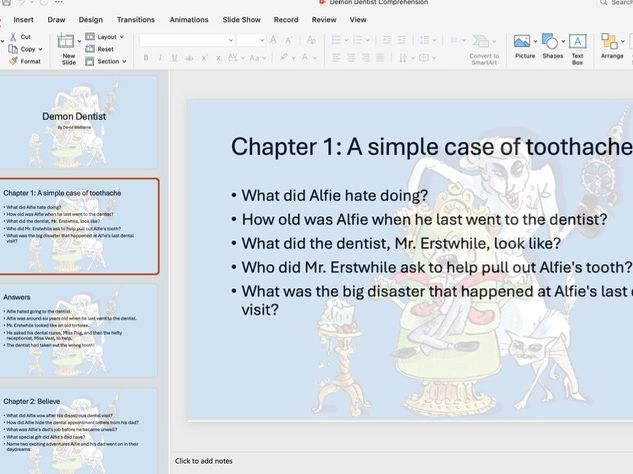This screenshot has width=633, height=474.
Task: Click the Character Spacing icon
Action: 233,58
